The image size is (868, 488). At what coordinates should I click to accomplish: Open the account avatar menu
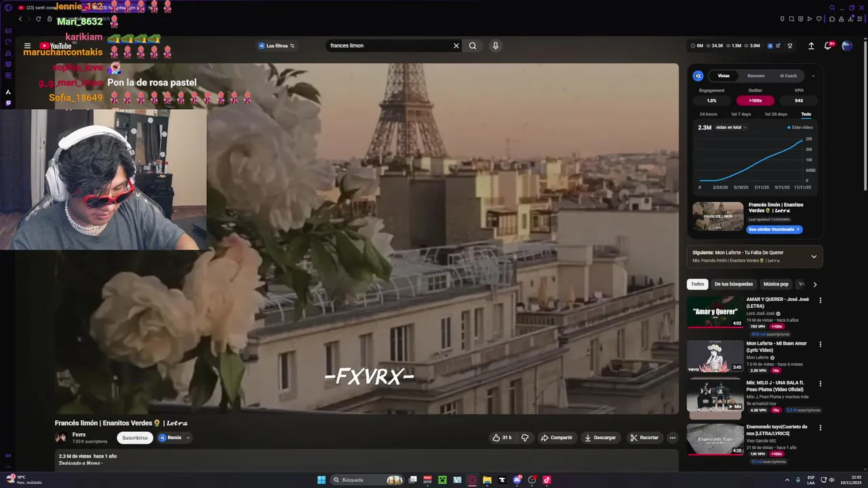(847, 45)
